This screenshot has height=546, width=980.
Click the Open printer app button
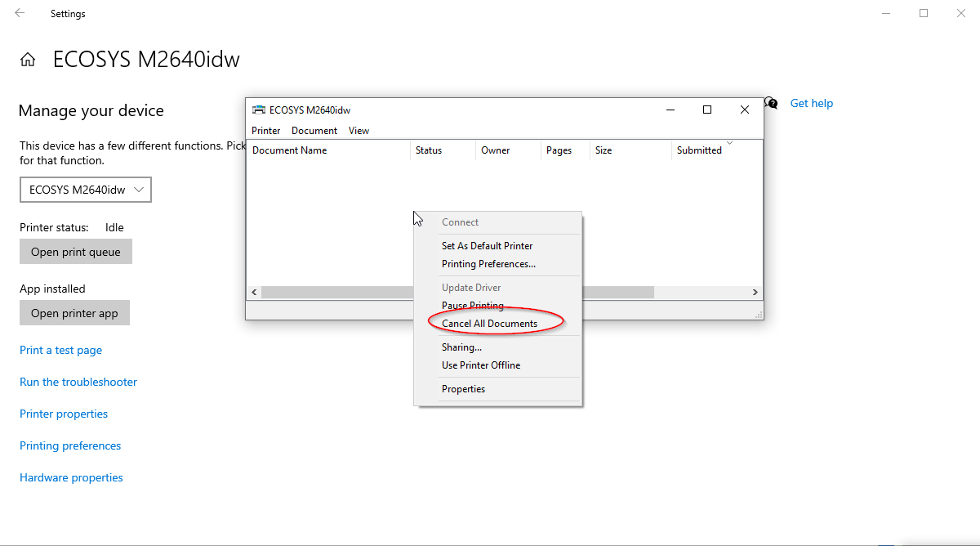[x=74, y=313]
